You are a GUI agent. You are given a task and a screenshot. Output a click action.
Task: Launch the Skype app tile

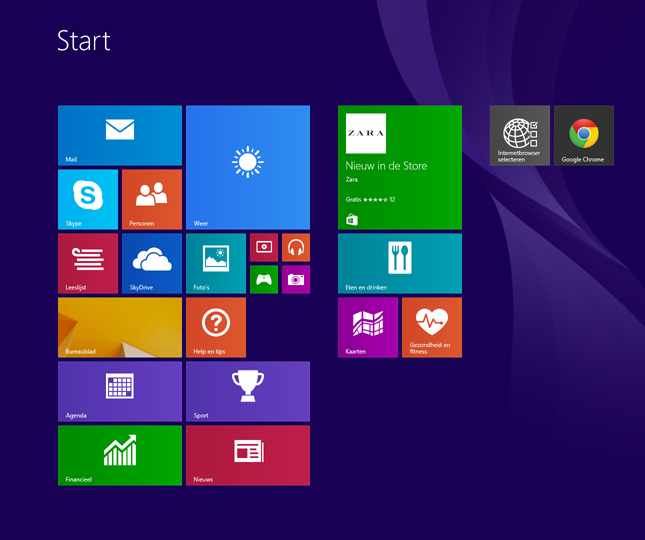click(88, 199)
